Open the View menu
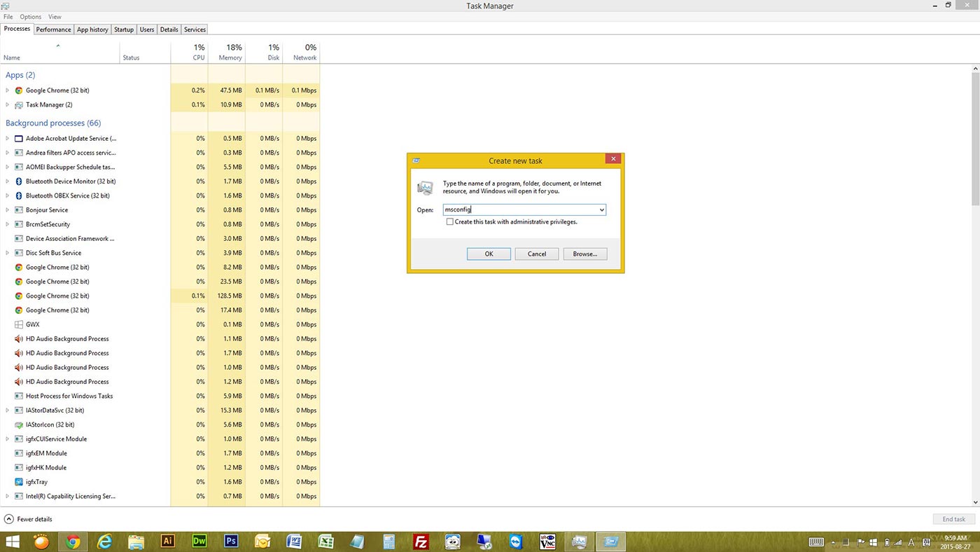 pyautogui.click(x=55, y=17)
